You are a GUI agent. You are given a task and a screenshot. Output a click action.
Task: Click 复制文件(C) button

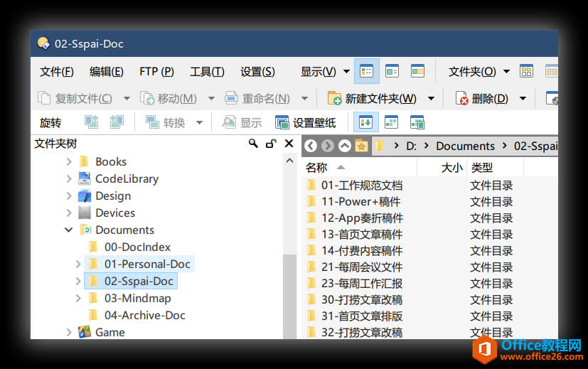pos(75,98)
